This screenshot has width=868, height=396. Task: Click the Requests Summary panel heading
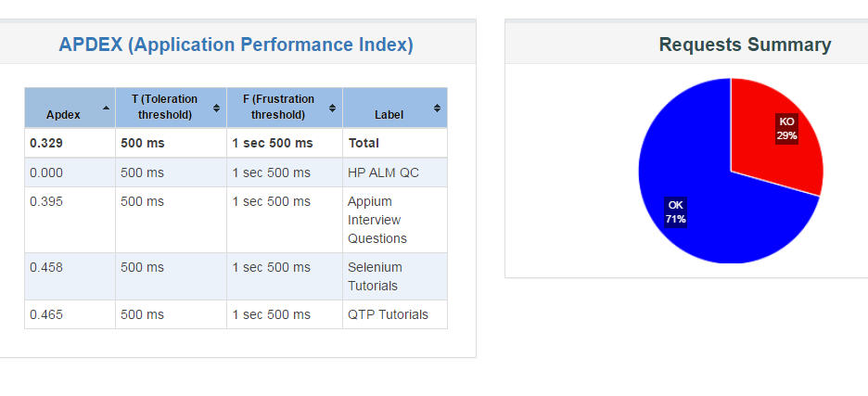745,45
